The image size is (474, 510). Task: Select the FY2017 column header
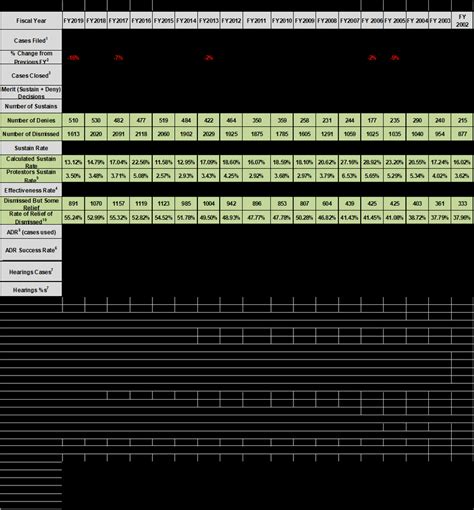(x=119, y=21)
